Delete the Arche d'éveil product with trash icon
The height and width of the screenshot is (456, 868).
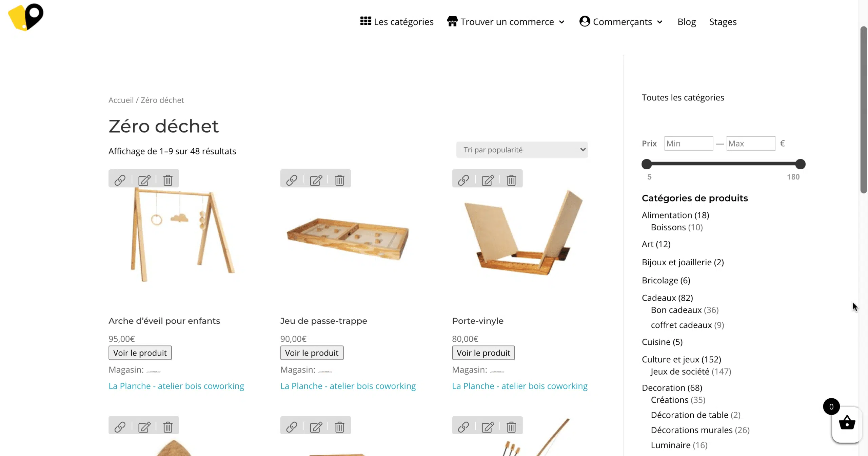pos(168,180)
